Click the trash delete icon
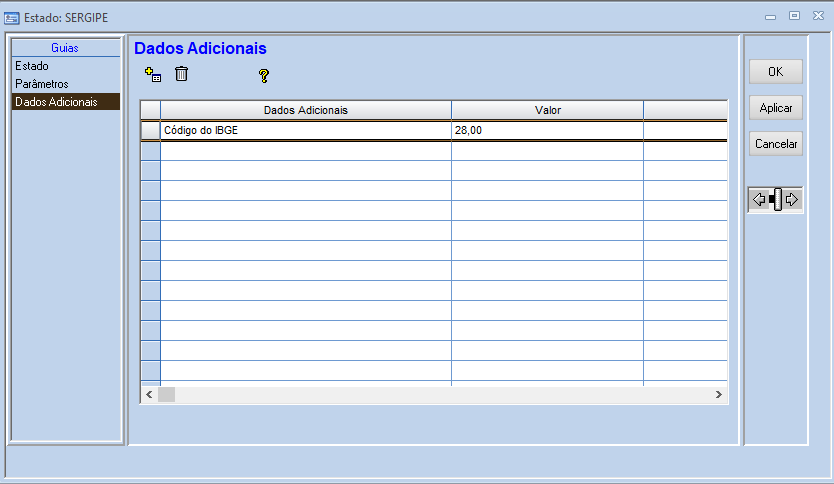Screen dimensions: 834x484 click(x=181, y=74)
